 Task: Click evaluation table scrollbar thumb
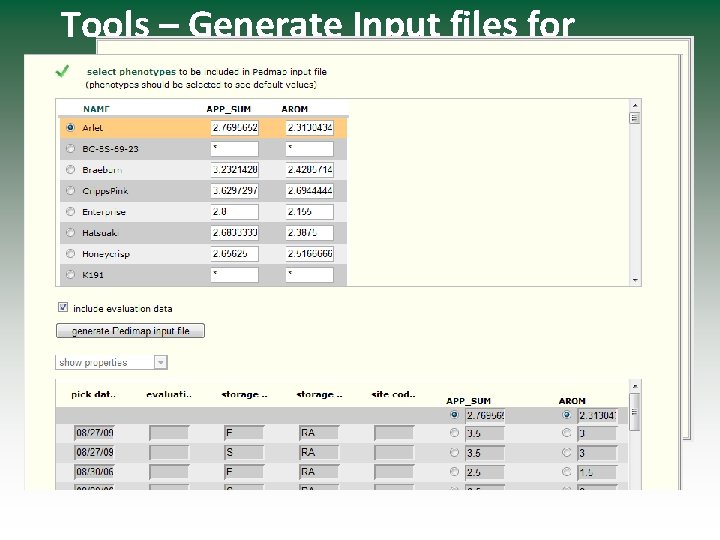pos(635,412)
